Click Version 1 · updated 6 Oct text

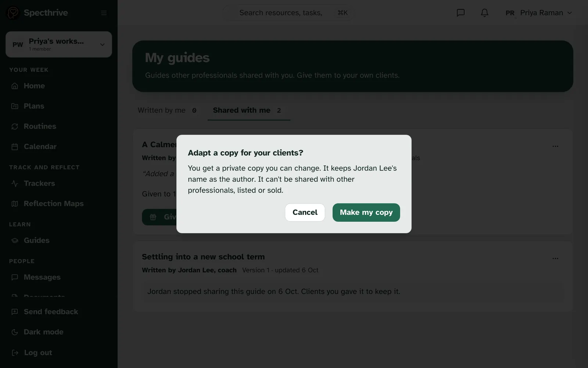tap(280, 270)
